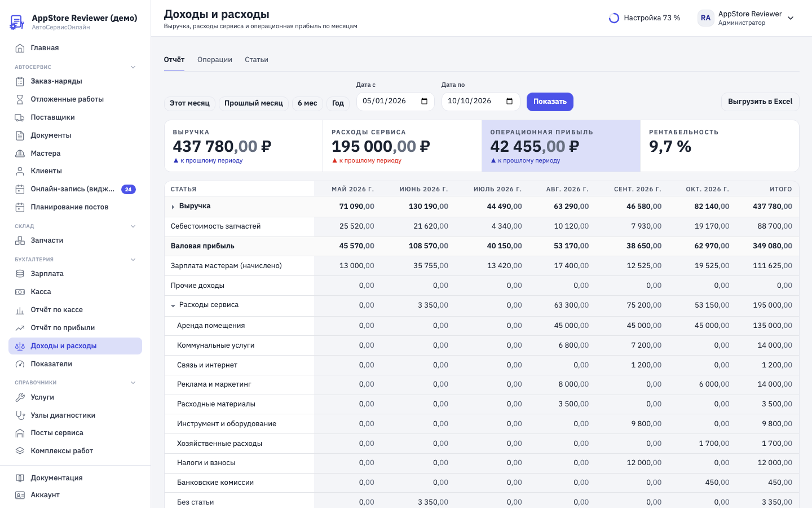This screenshot has width=812, height=508.
Task: Open Узлы диагностики stethoscope icon
Action: [x=20, y=415]
